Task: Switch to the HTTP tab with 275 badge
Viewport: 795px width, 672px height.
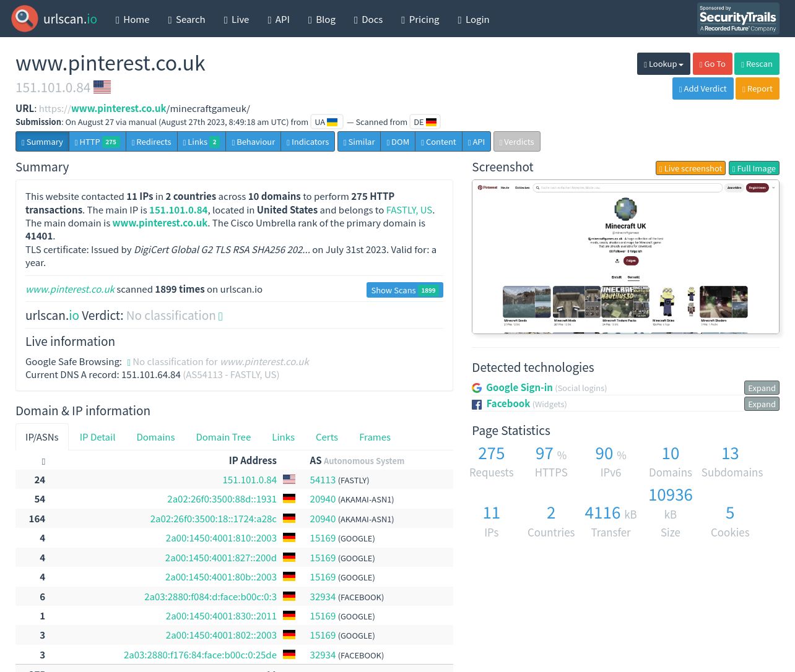Action: (x=97, y=142)
